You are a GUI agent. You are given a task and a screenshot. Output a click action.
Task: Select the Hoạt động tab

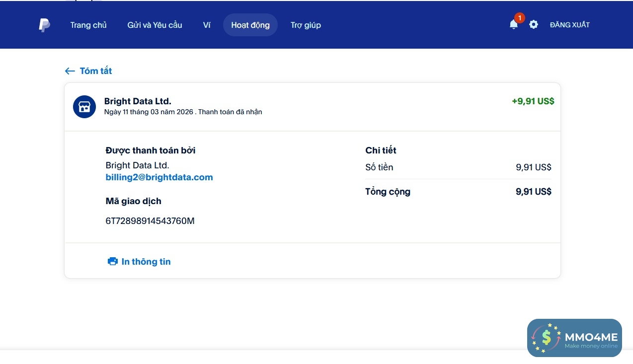[250, 25]
